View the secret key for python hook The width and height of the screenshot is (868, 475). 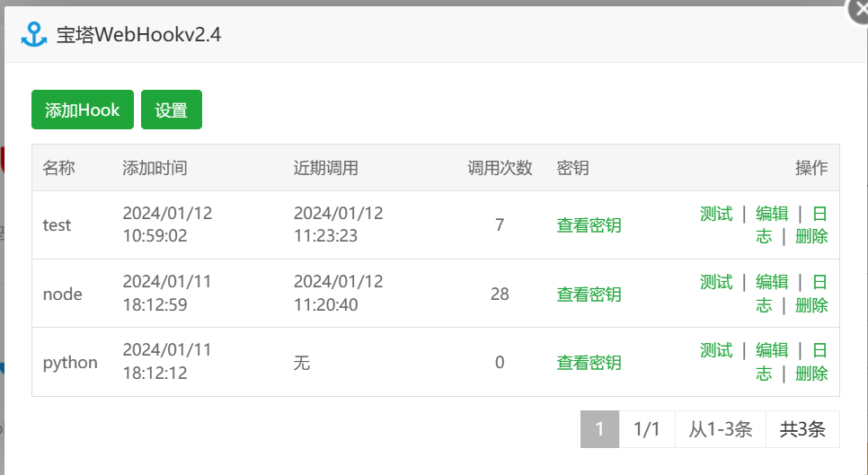point(589,363)
